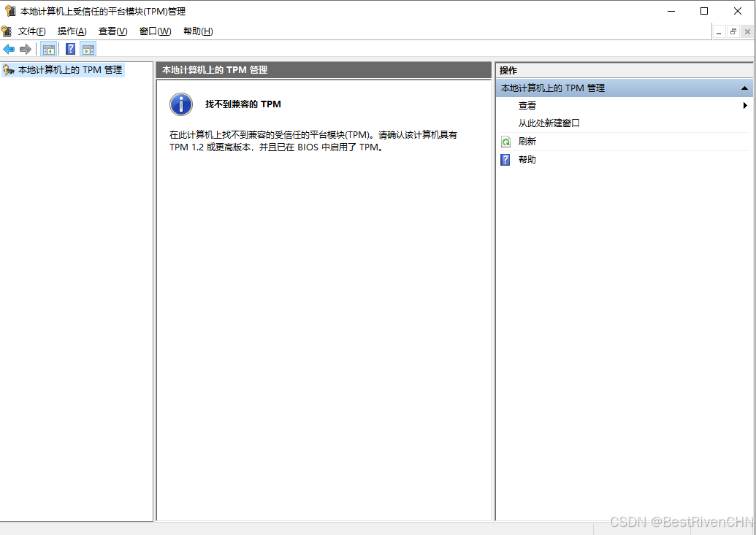Click the 操作 pane header

(x=625, y=70)
